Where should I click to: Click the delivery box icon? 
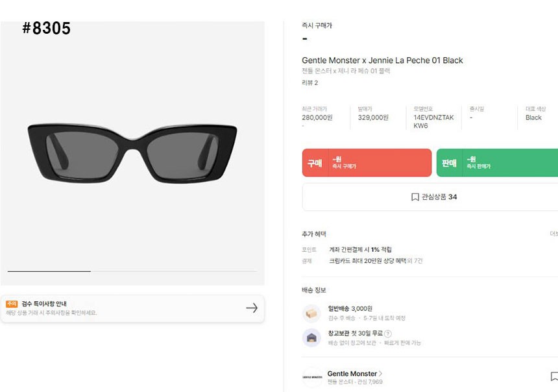pos(311,313)
